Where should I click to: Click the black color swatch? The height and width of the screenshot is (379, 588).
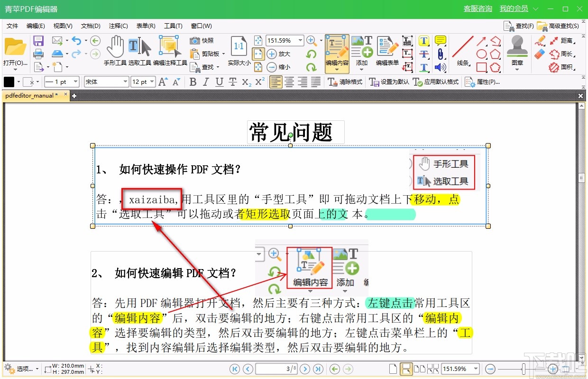click(x=9, y=81)
